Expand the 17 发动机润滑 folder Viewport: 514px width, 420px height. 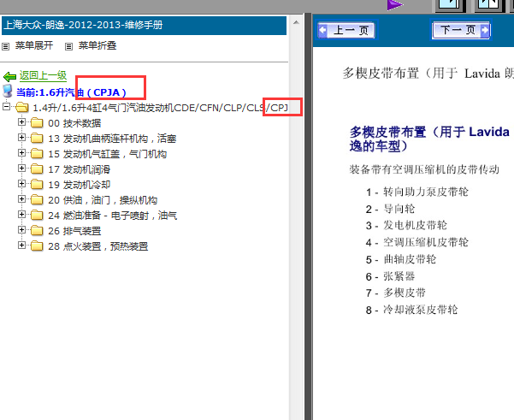point(21,169)
